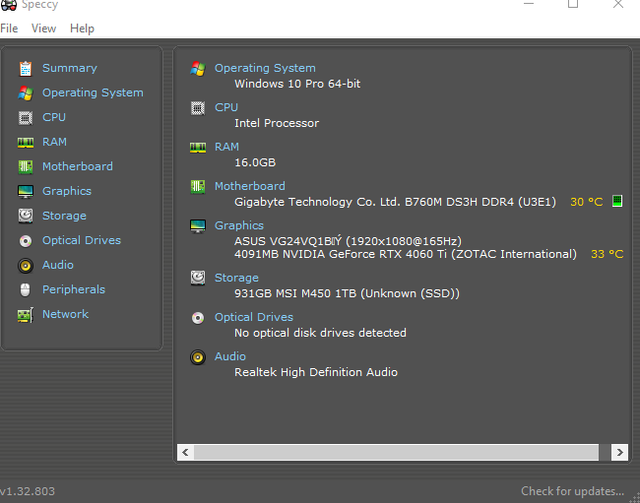The image size is (640, 503).
Task: Click the RAM heading link in summary
Action: point(227,147)
